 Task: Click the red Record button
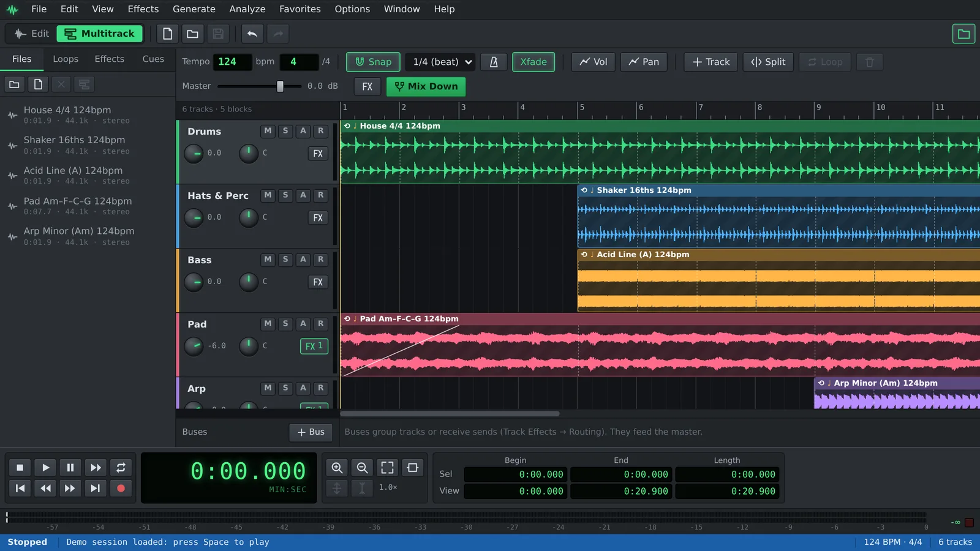click(121, 488)
